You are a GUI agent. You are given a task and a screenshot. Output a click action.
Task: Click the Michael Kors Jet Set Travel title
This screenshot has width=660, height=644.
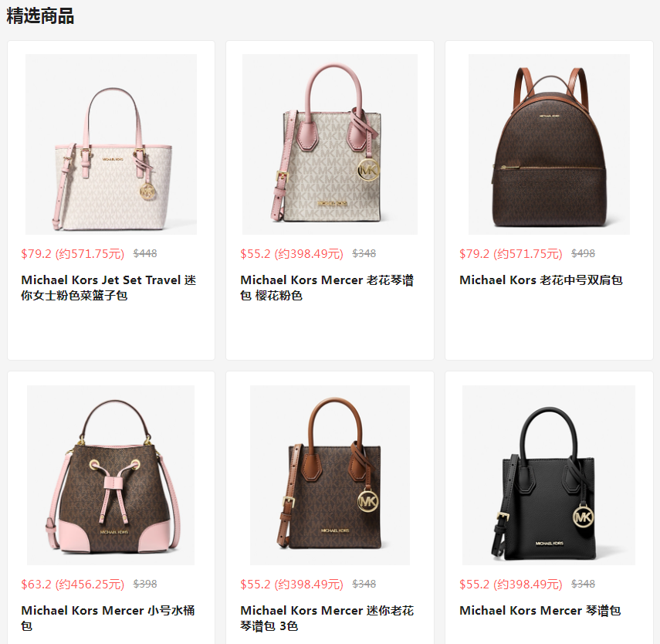[x=109, y=288]
